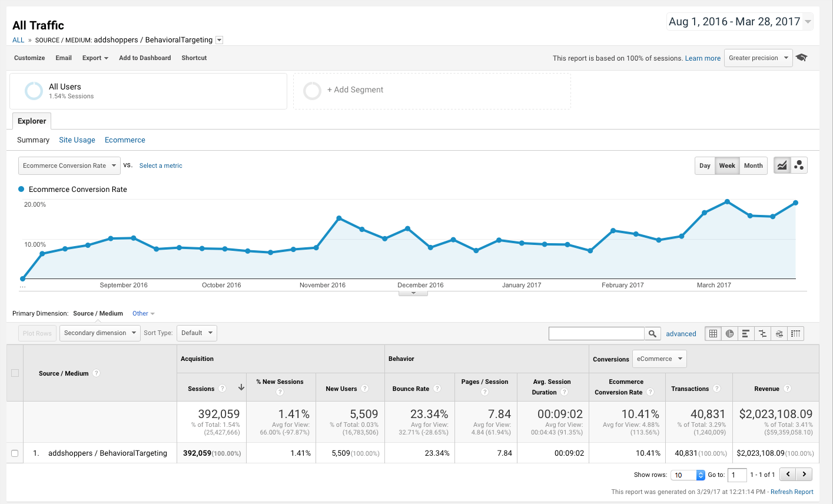
Task: Switch to Ecommerce view
Action: [125, 140]
